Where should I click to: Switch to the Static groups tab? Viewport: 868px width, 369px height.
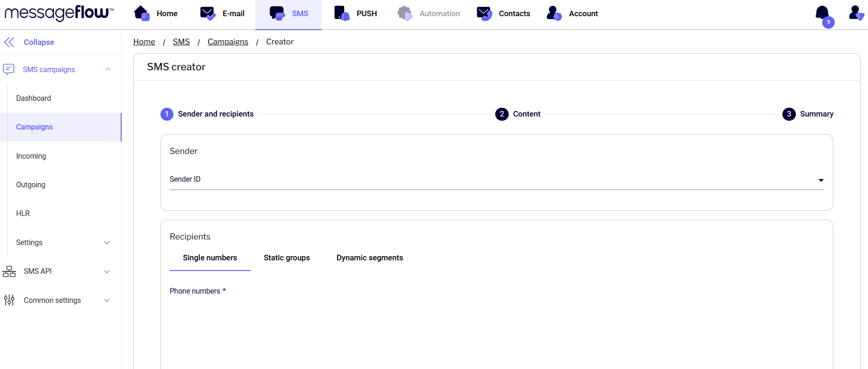click(x=287, y=258)
